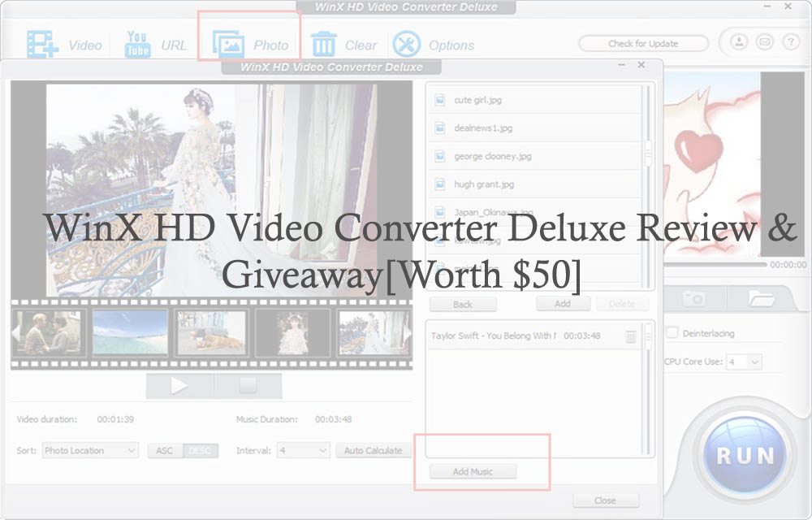
Task: Click the Back button under the photo list
Action: (x=463, y=304)
